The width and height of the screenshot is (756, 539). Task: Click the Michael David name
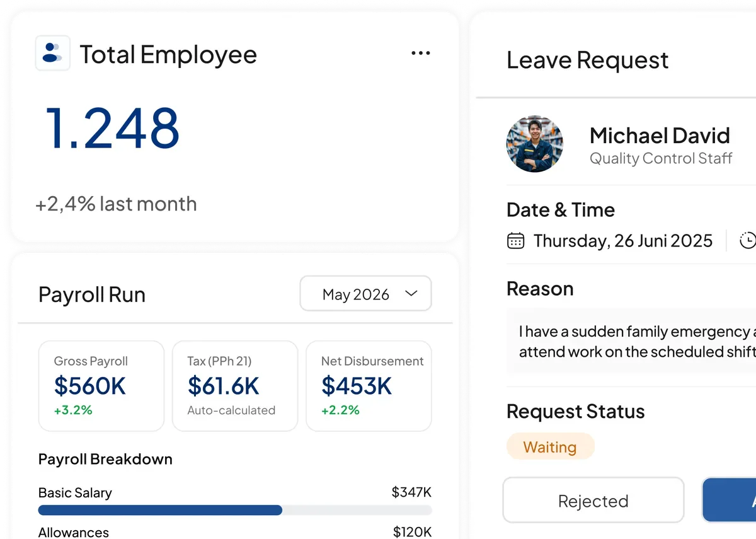(x=660, y=136)
